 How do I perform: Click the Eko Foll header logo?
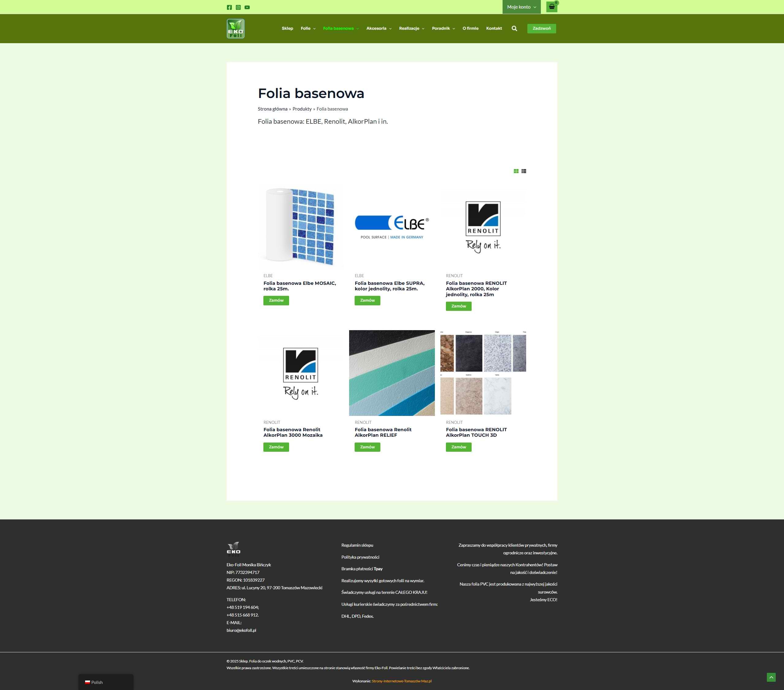pos(236,28)
